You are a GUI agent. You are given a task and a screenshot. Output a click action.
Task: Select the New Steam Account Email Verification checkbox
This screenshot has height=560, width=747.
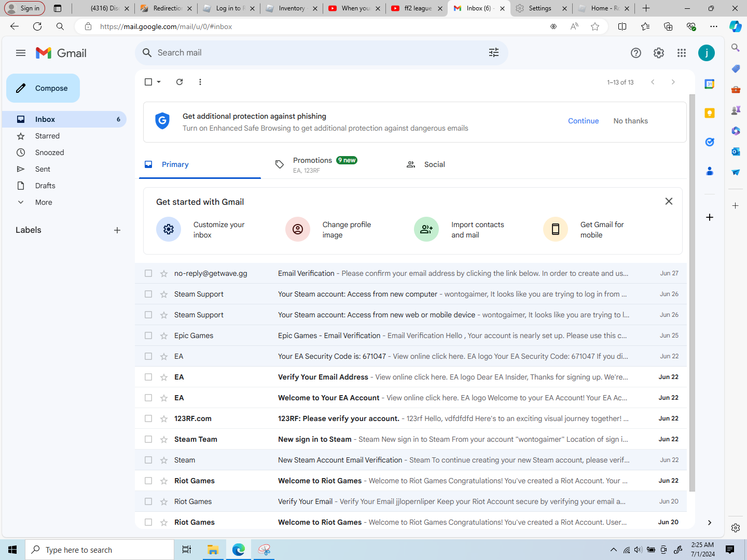pyautogui.click(x=148, y=460)
